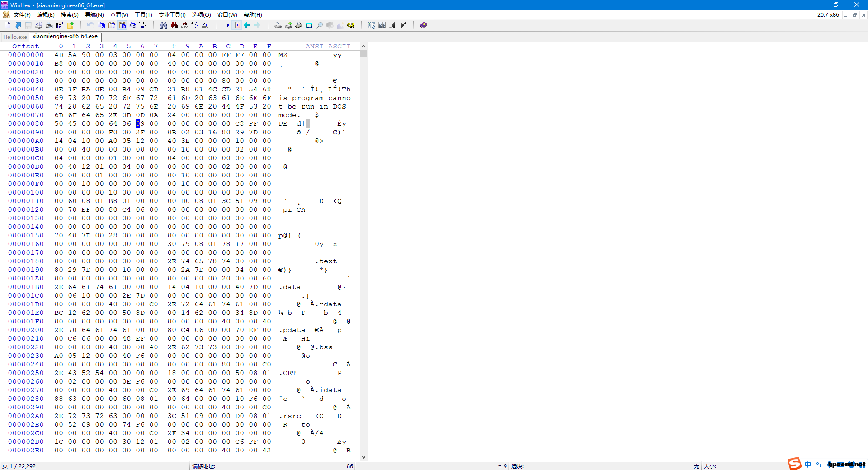Click the Go to offset arrow icon
Image resolution: width=868 pixels, height=470 pixels.
click(x=226, y=25)
